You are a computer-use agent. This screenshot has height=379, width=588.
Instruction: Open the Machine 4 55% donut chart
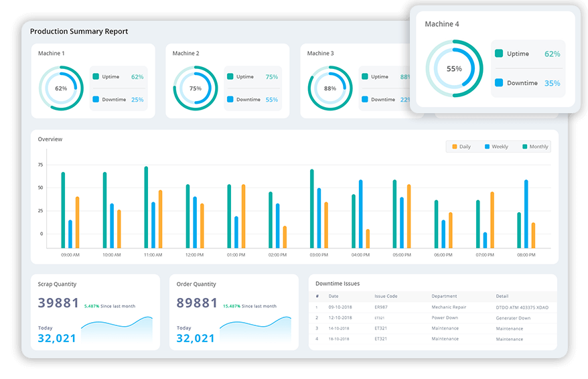click(x=454, y=68)
